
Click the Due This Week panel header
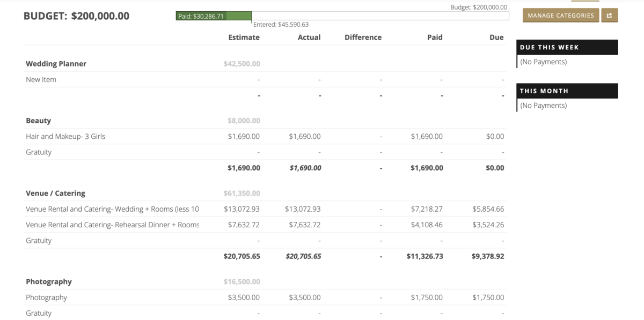click(567, 47)
